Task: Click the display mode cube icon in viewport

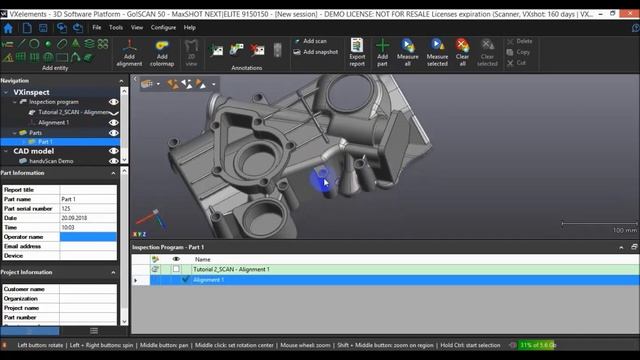Action: tap(147, 84)
